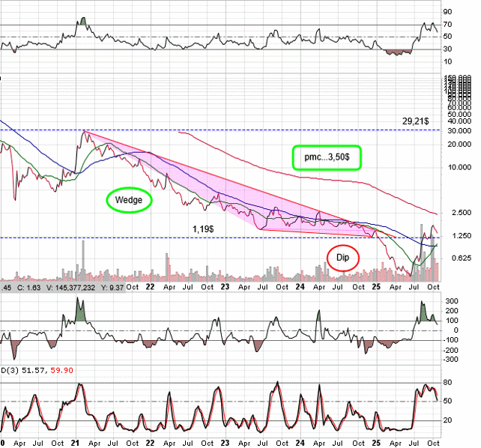Click the 1.250 price axis label
Image resolution: width=481 pixels, height=448 pixels.
pyautogui.click(x=456, y=236)
